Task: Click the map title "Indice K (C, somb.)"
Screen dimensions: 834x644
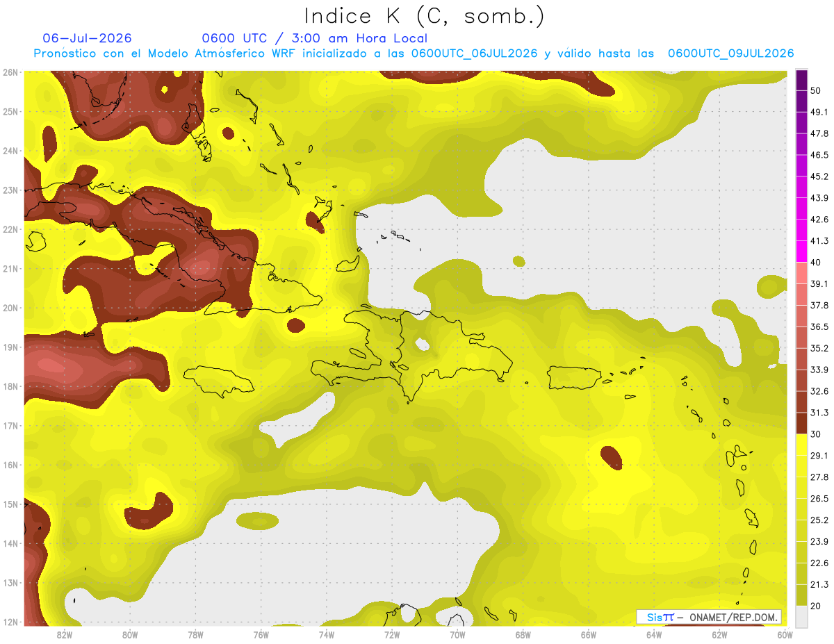Action: click(x=425, y=16)
